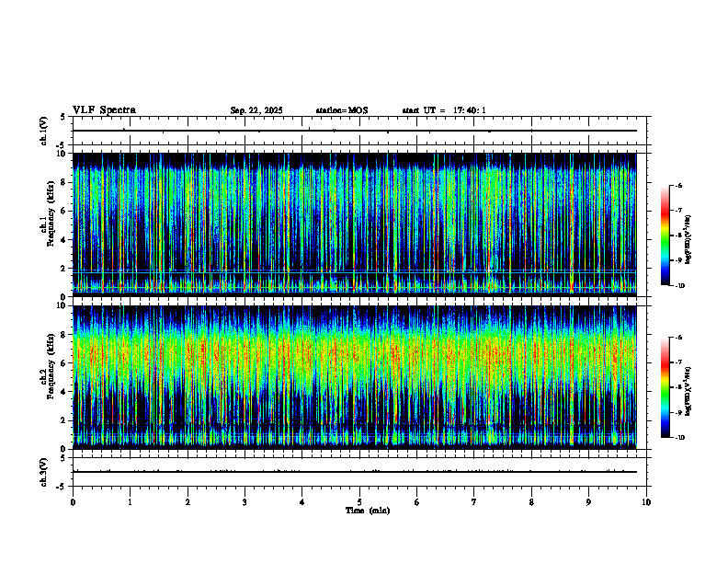The height and width of the screenshot is (563, 728).
Task: Click time axis tick label "3"
Action: [x=245, y=502]
